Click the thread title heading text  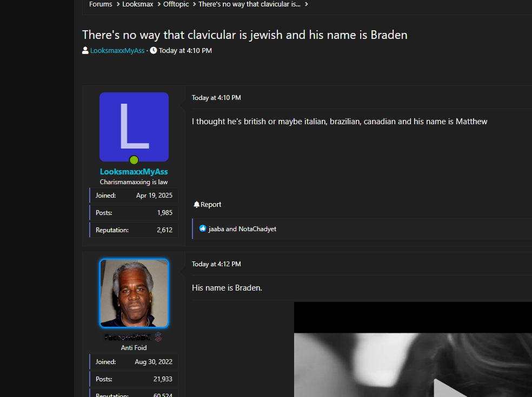click(x=244, y=35)
